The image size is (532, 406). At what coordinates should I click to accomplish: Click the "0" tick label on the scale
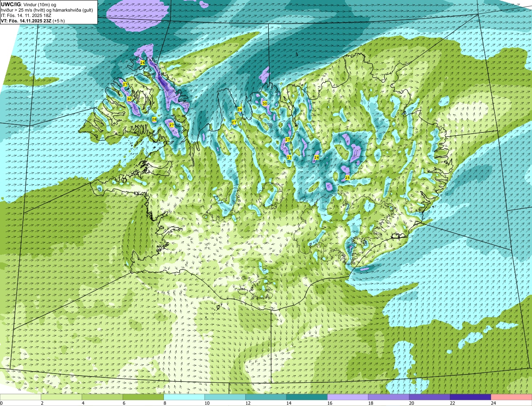pos(1,403)
